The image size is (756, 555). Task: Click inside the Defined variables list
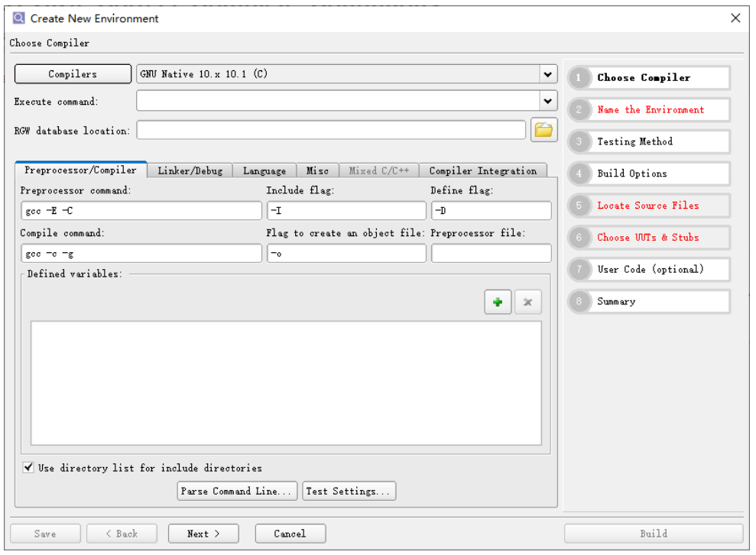pyautogui.click(x=286, y=383)
